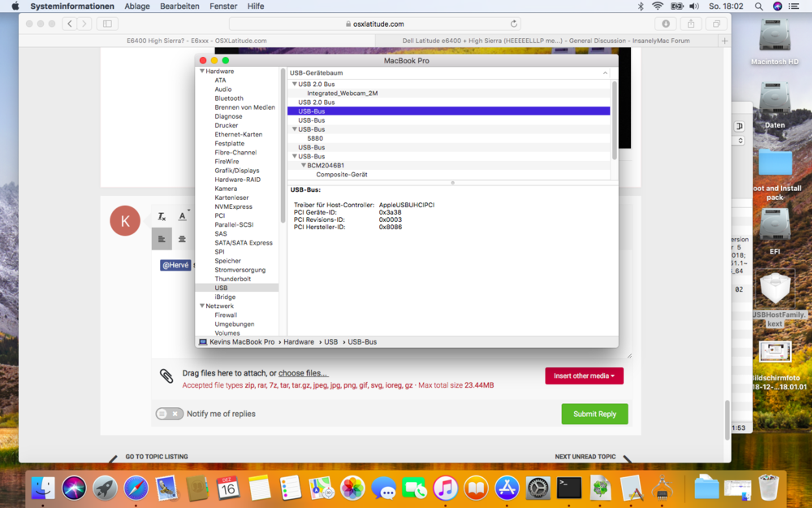This screenshot has height=508, width=812.
Task: Open new Safari tab plus button
Action: pos(724,41)
